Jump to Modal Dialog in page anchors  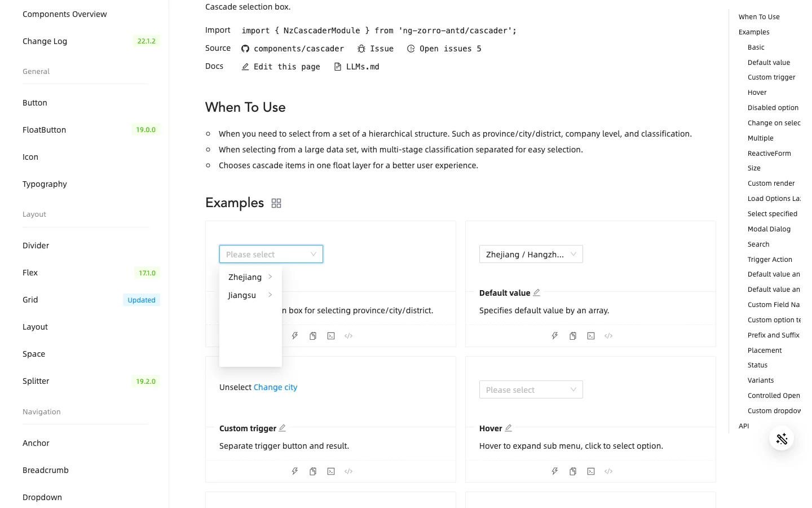(769, 229)
